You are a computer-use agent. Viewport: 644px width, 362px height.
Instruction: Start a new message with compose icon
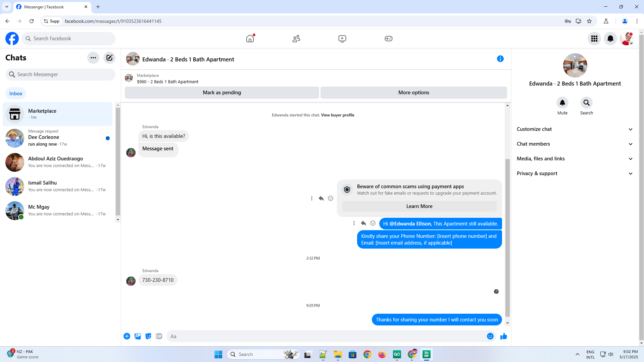[x=109, y=58]
